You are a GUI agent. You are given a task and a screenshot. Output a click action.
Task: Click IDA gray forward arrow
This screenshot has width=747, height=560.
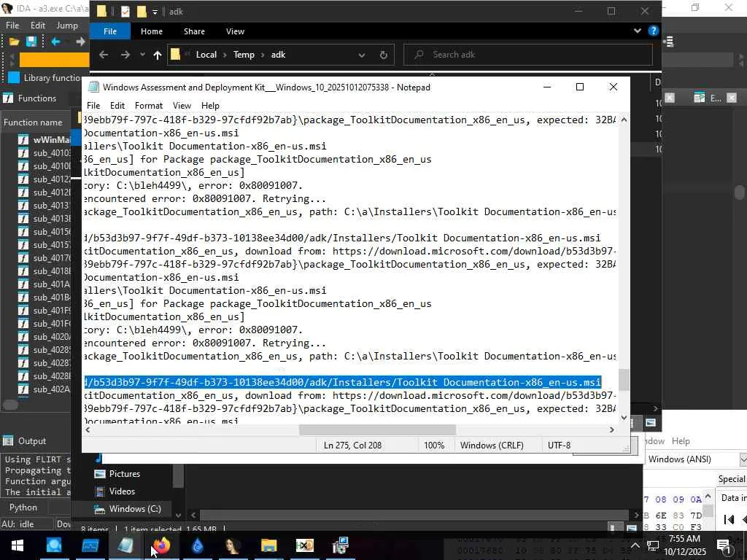pos(80,42)
